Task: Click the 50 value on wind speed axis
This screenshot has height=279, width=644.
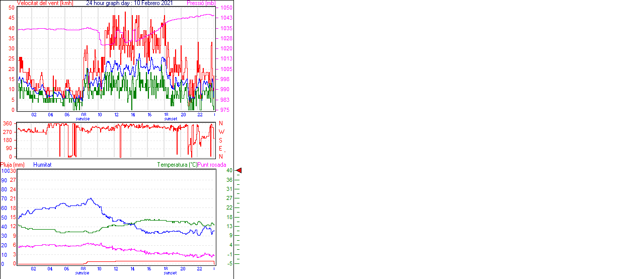Action: pyautogui.click(x=12, y=8)
